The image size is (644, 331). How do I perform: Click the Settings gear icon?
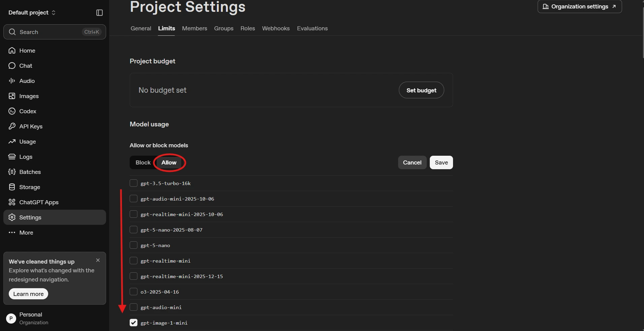(x=12, y=217)
